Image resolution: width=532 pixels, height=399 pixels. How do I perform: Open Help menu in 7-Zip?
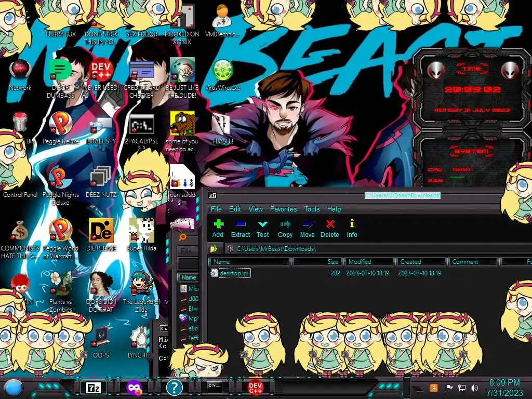click(334, 209)
